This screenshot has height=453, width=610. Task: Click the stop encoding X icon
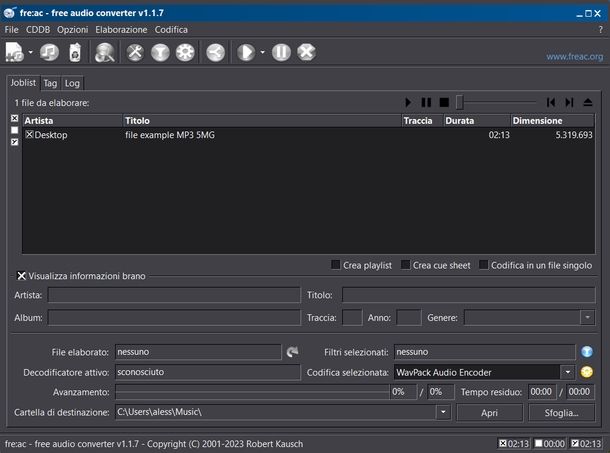[306, 52]
